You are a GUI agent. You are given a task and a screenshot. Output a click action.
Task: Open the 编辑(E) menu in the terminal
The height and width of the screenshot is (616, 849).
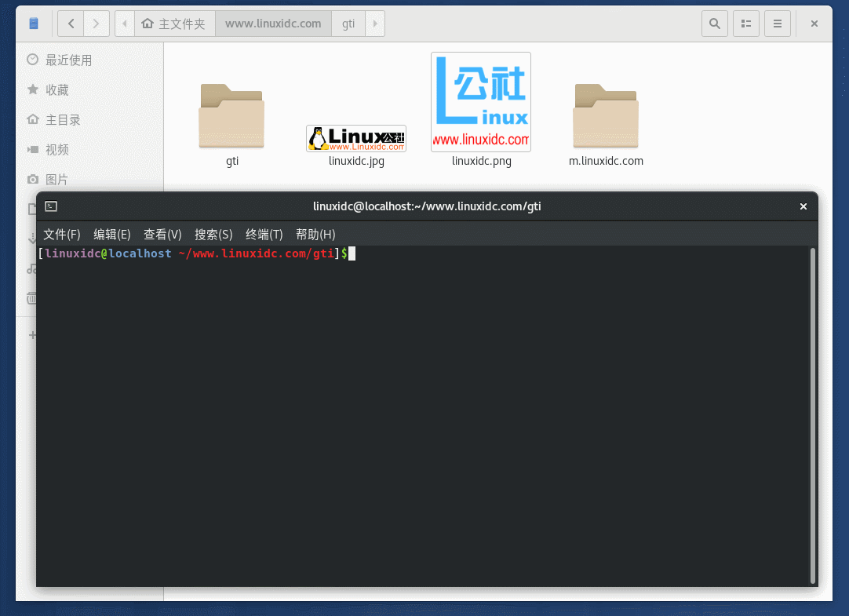(111, 234)
